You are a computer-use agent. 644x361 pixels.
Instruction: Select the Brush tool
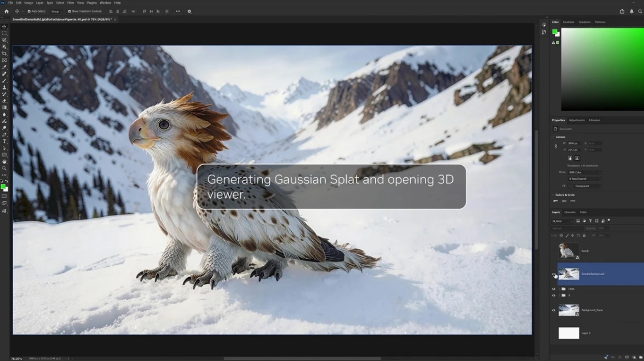[x=4, y=80]
